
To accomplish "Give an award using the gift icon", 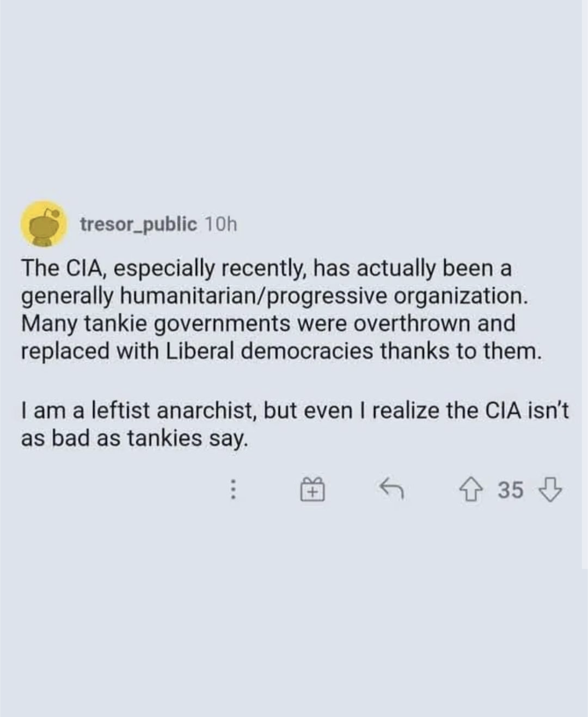I will click(x=312, y=489).
